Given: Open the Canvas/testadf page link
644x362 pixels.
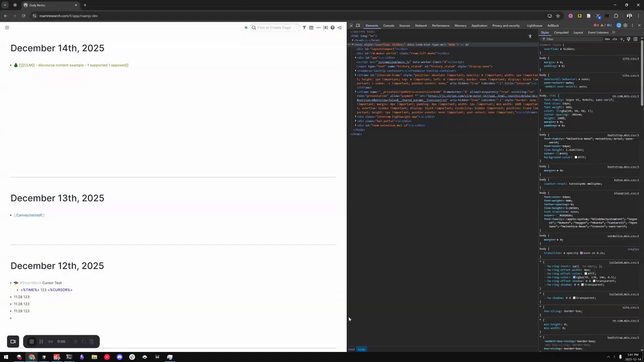Looking at the screenshot, I should (x=29, y=215).
